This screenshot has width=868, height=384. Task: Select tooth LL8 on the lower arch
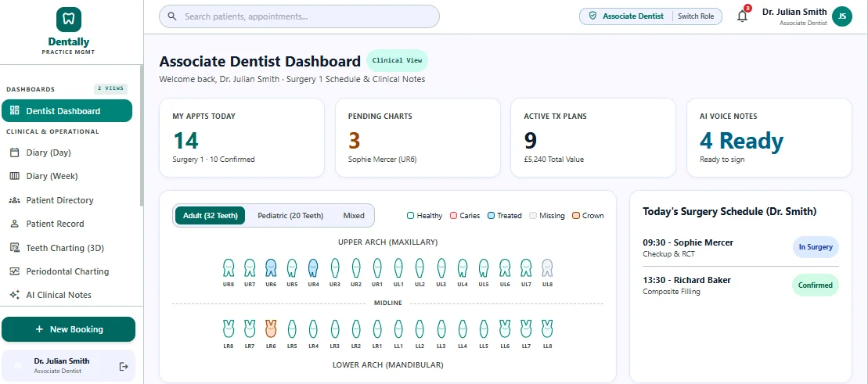tap(547, 328)
